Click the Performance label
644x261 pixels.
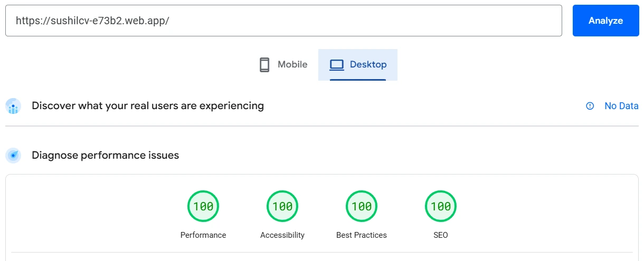(203, 235)
